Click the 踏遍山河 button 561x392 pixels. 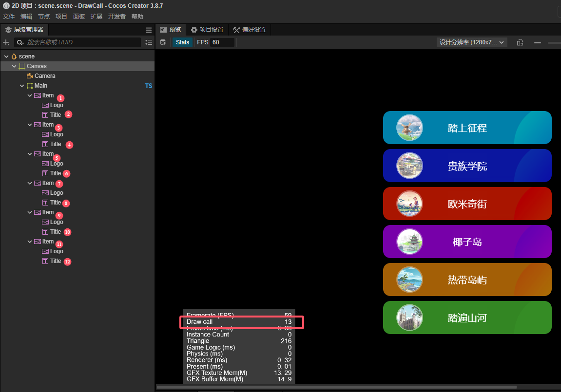coord(467,317)
